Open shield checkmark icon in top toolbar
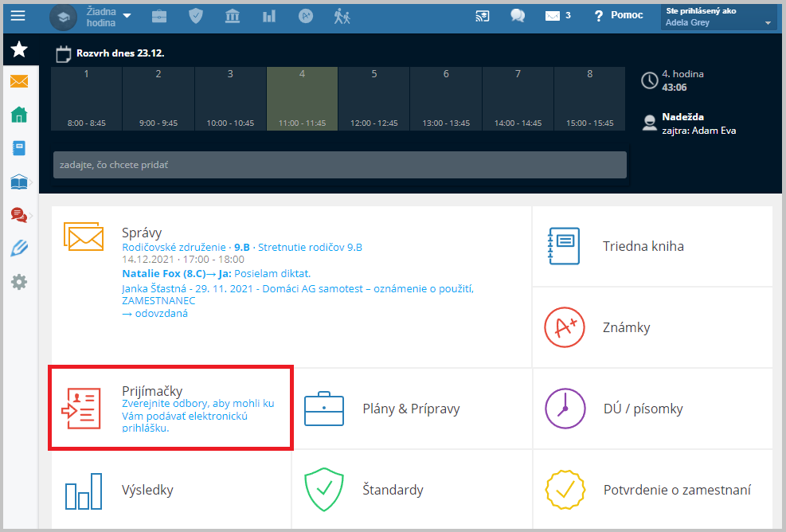 point(195,16)
